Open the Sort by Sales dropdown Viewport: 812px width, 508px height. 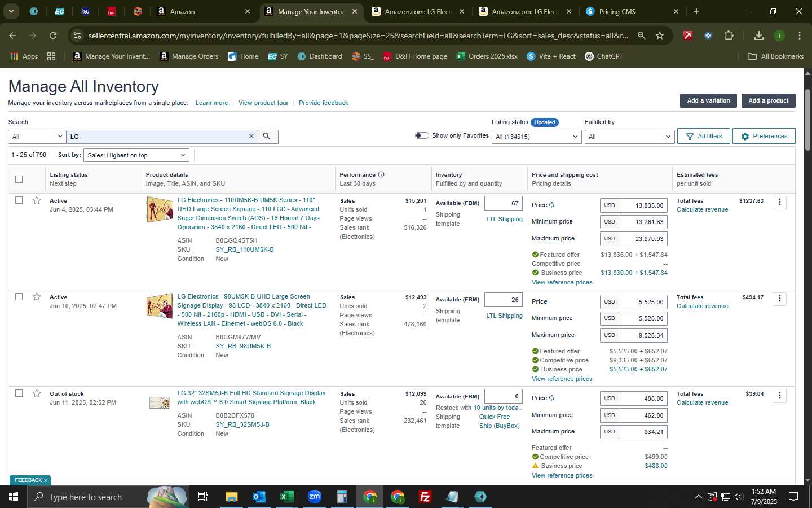click(136, 155)
